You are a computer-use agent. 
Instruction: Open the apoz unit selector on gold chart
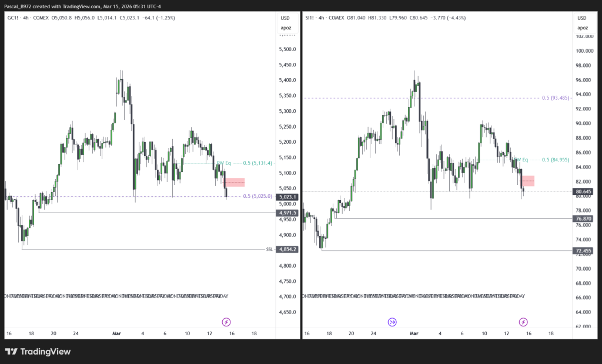point(286,28)
